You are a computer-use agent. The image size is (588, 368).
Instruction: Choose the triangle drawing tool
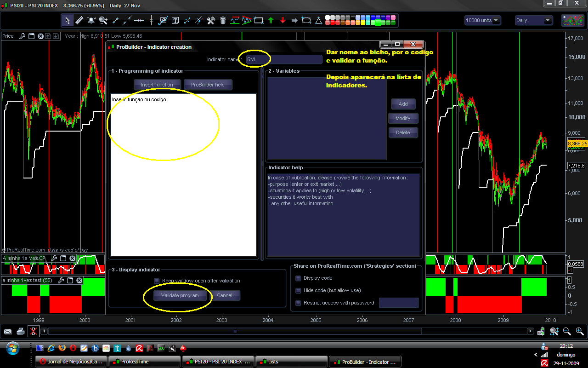point(318,20)
